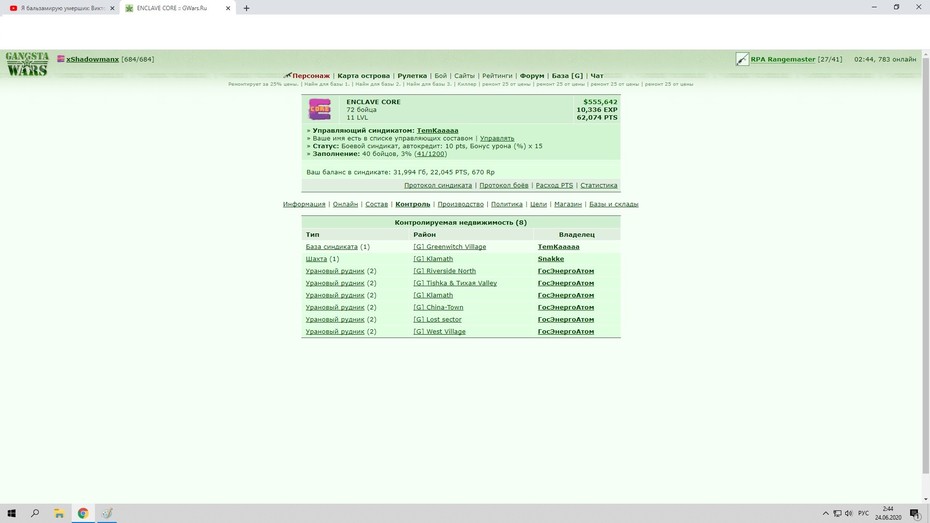The width and height of the screenshot is (930, 523).
Task: Open the Шахта property link
Action: point(316,259)
